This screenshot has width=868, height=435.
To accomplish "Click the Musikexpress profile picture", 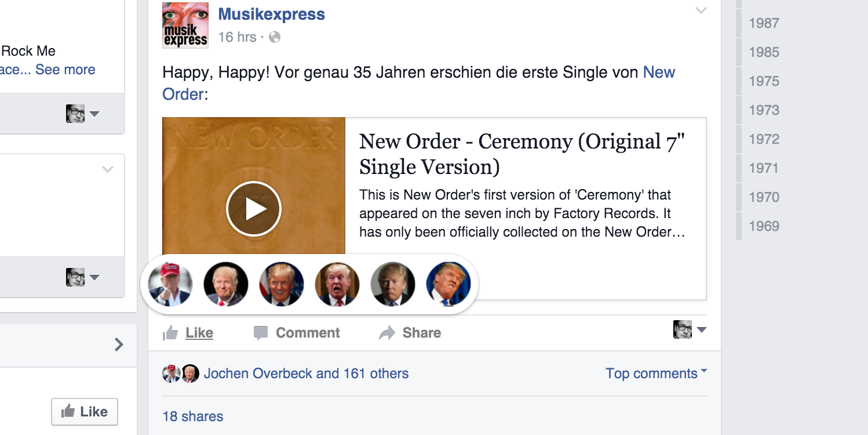I will tap(185, 25).
